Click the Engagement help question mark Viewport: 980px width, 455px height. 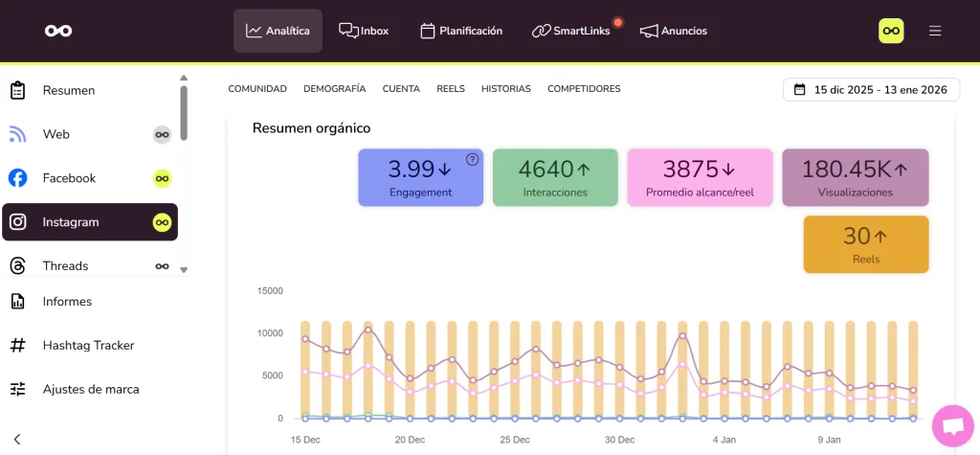(472, 160)
